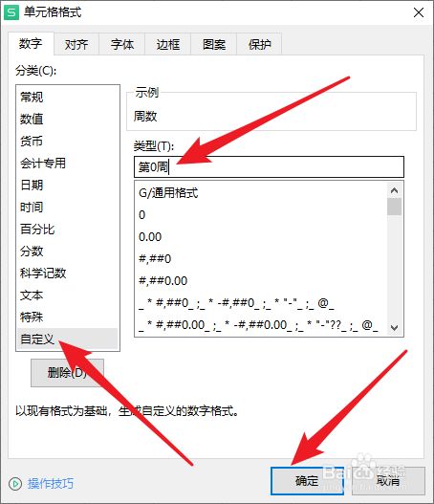Click the play icon beside 操作技巧
434x504 pixels.
[x=15, y=483]
